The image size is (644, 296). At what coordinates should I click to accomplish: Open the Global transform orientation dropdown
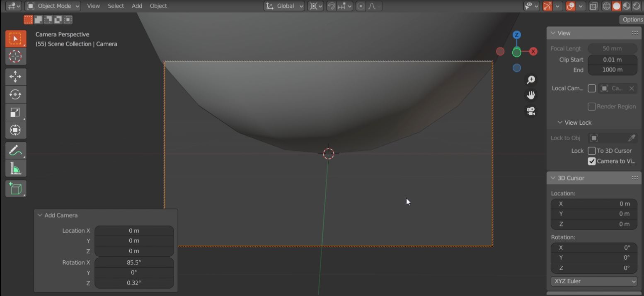(284, 6)
